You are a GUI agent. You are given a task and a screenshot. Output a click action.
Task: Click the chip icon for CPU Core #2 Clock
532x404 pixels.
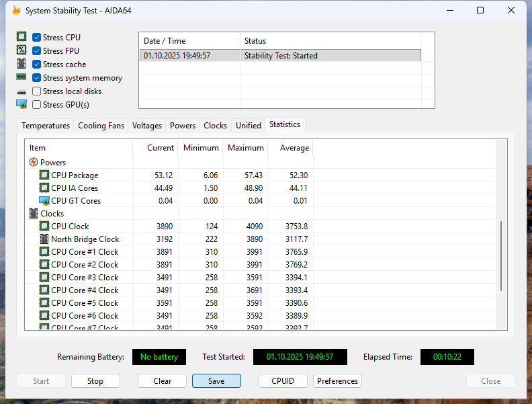pos(44,264)
